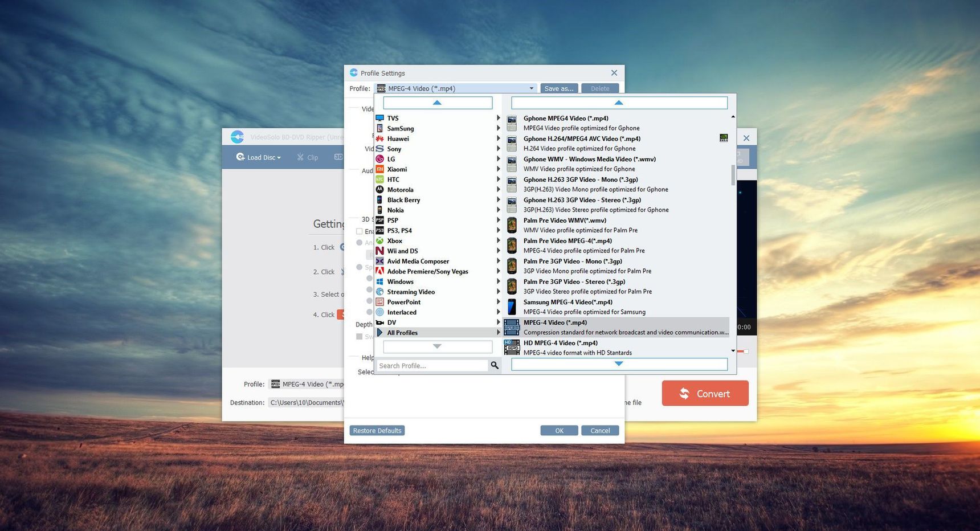The width and height of the screenshot is (980, 531).
Task: Click the Wii and DS icon
Action: (x=379, y=251)
